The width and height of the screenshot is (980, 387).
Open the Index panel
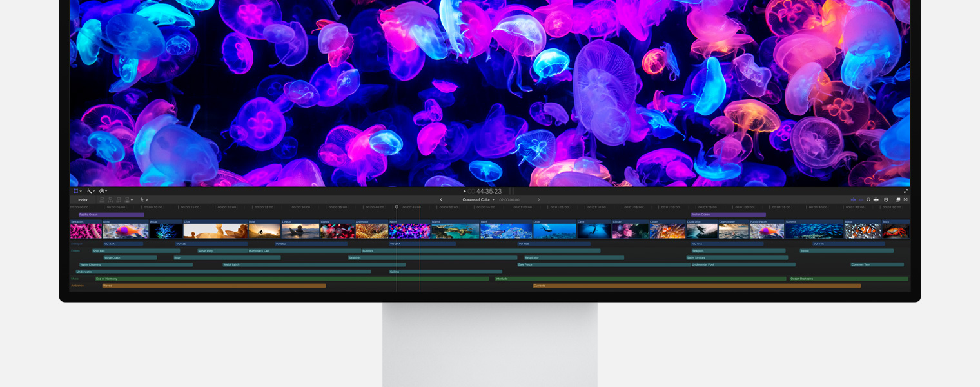[82, 199]
